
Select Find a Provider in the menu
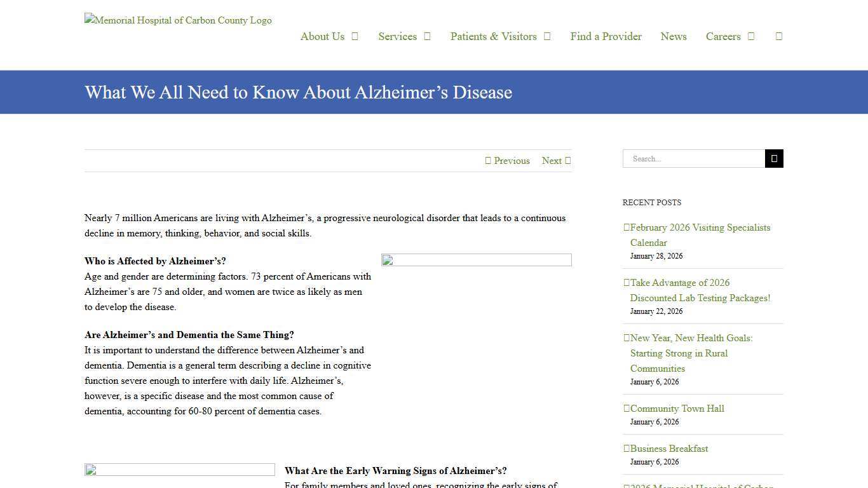point(606,36)
